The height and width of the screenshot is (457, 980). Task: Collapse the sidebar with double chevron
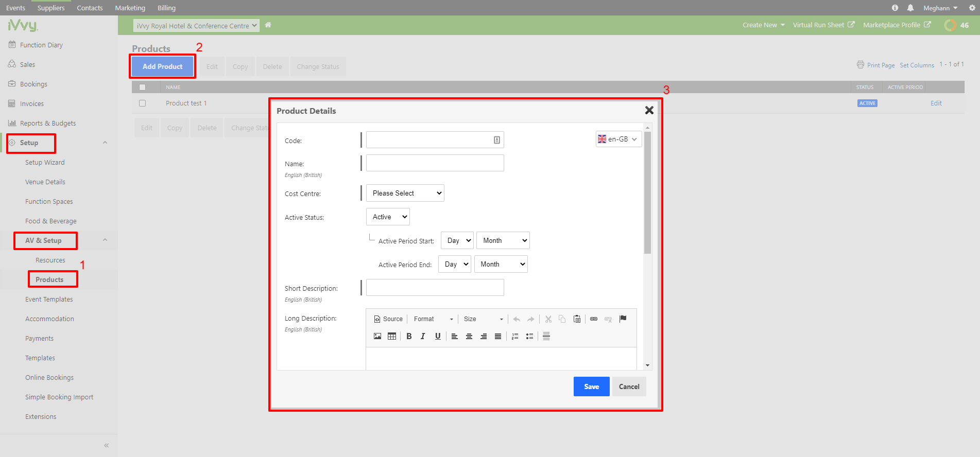[x=107, y=445]
